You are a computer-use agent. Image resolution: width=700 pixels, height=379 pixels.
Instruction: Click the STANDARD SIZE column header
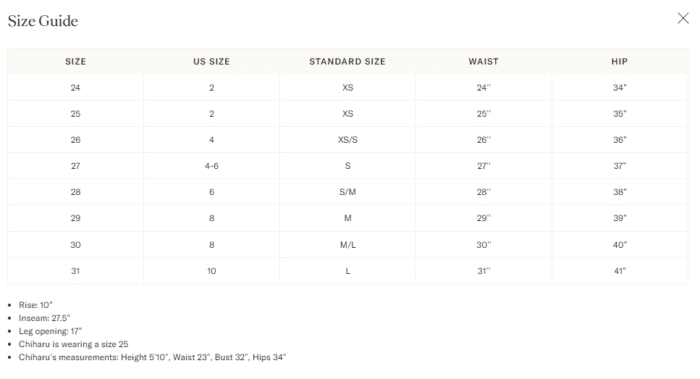(347, 62)
